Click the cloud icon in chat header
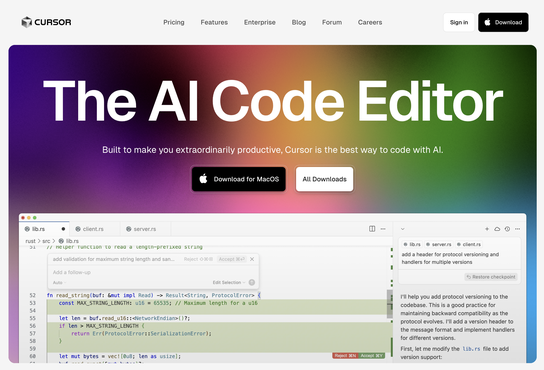The height and width of the screenshot is (370, 544). pyautogui.click(x=497, y=229)
